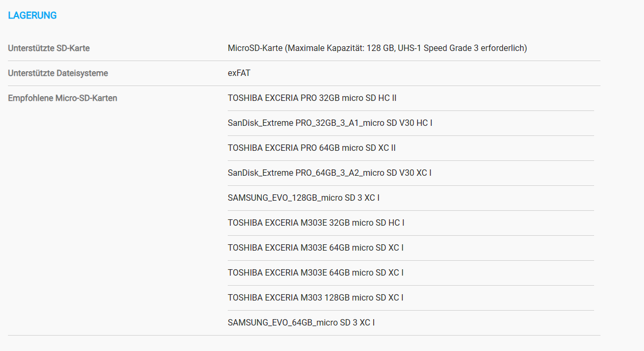
Task: Click second TOSHIBA EXCERIA M303E 64GB entry
Action: pos(316,273)
